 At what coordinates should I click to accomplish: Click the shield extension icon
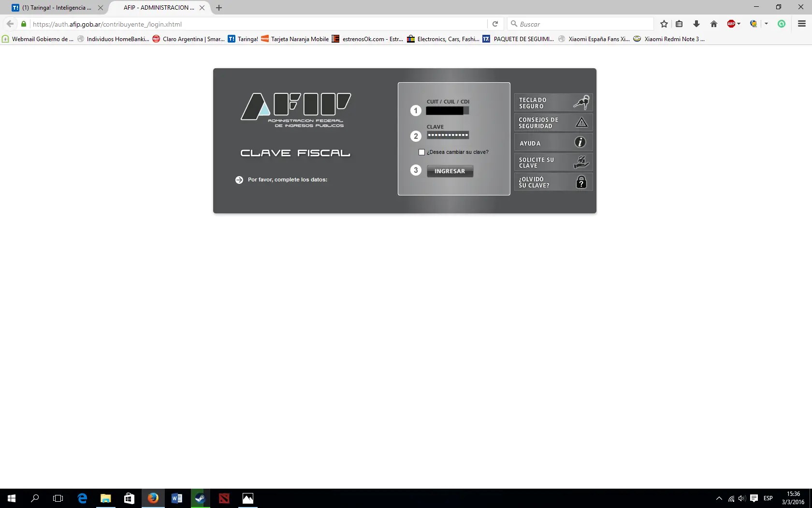tap(753, 24)
